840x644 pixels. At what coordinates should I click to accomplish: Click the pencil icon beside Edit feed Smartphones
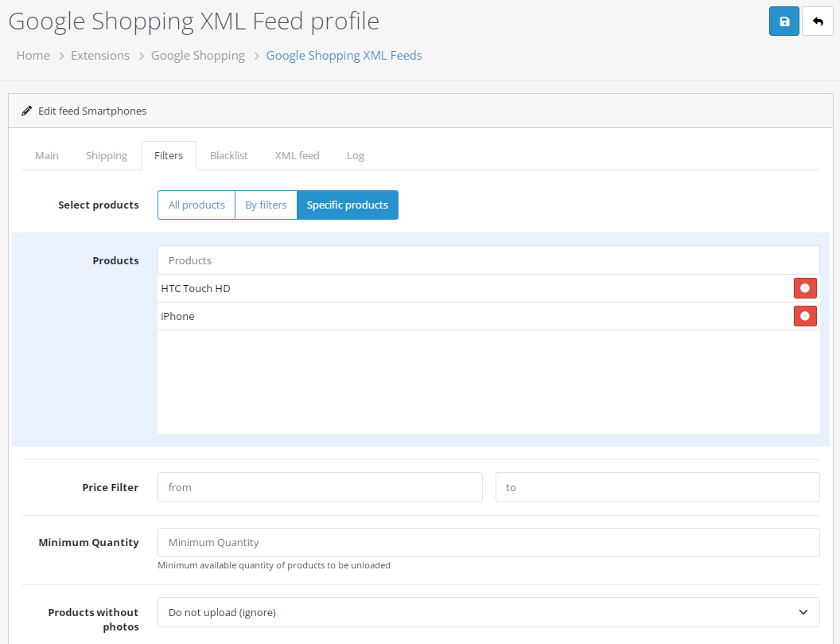tap(26, 111)
